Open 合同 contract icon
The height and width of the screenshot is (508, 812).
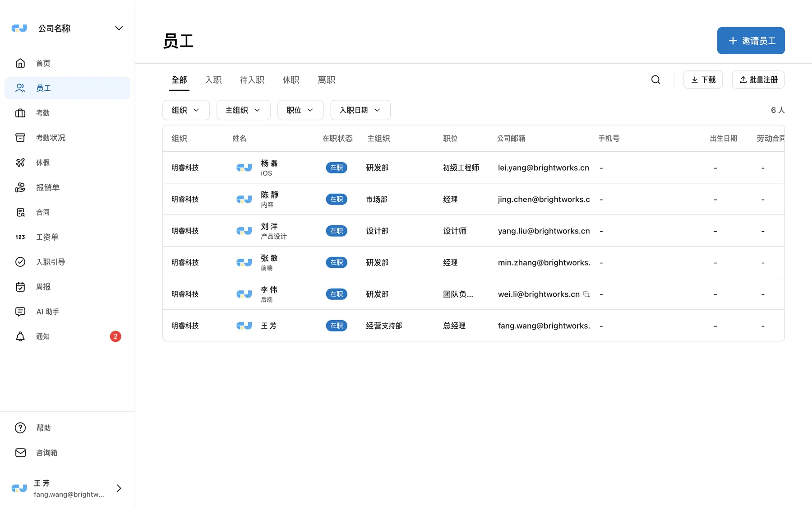coord(20,212)
